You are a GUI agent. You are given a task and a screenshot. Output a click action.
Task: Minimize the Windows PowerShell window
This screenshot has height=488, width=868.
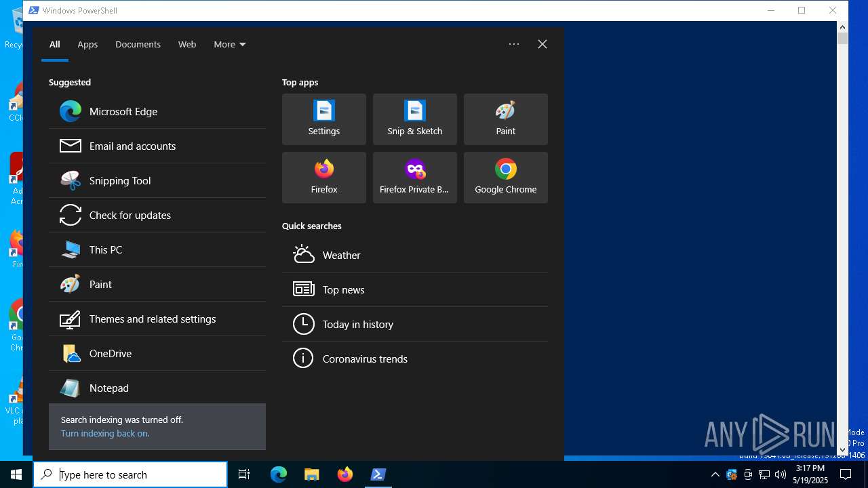point(771,10)
